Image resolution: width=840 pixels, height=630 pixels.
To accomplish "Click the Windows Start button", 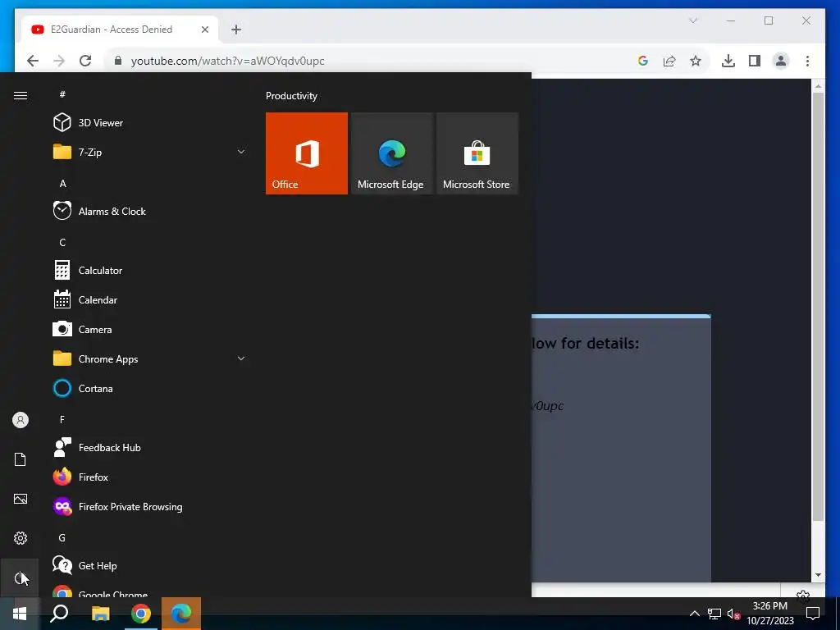I will (x=20, y=614).
